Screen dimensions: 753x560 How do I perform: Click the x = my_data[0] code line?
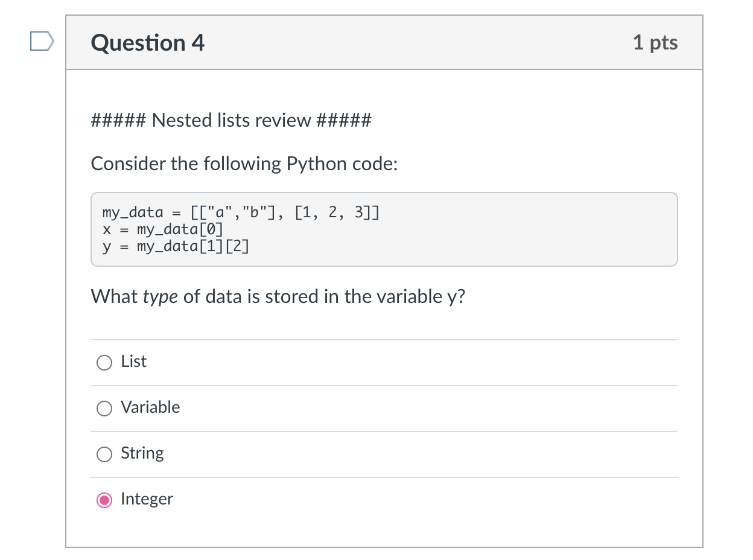tap(163, 229)
